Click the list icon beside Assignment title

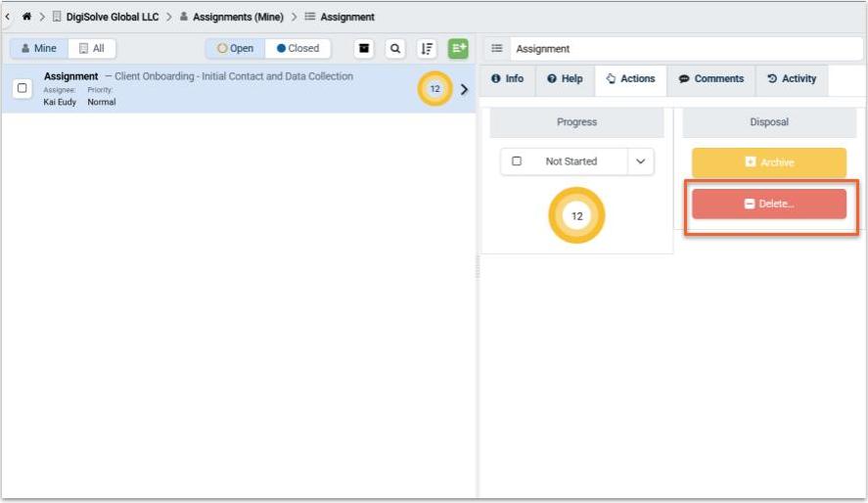click(x=497, y=49)
